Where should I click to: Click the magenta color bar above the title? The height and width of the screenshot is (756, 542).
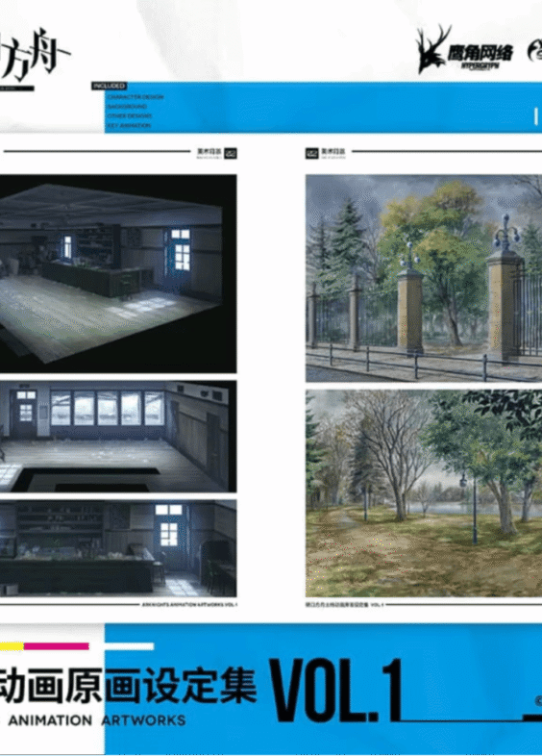(57, 646)
